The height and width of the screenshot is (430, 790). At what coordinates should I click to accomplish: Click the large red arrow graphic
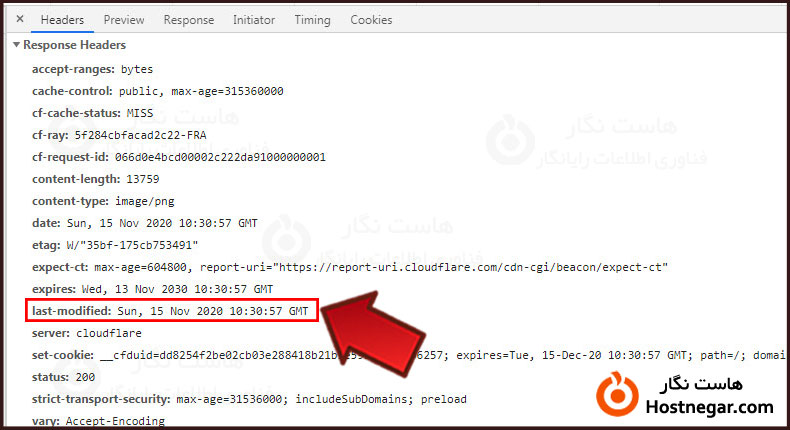(x=373, y=334)
